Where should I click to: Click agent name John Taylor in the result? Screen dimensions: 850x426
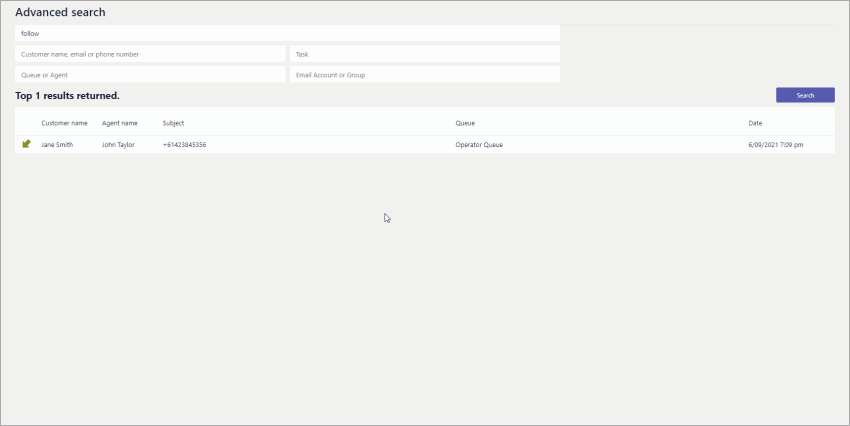tap(118, 145)
